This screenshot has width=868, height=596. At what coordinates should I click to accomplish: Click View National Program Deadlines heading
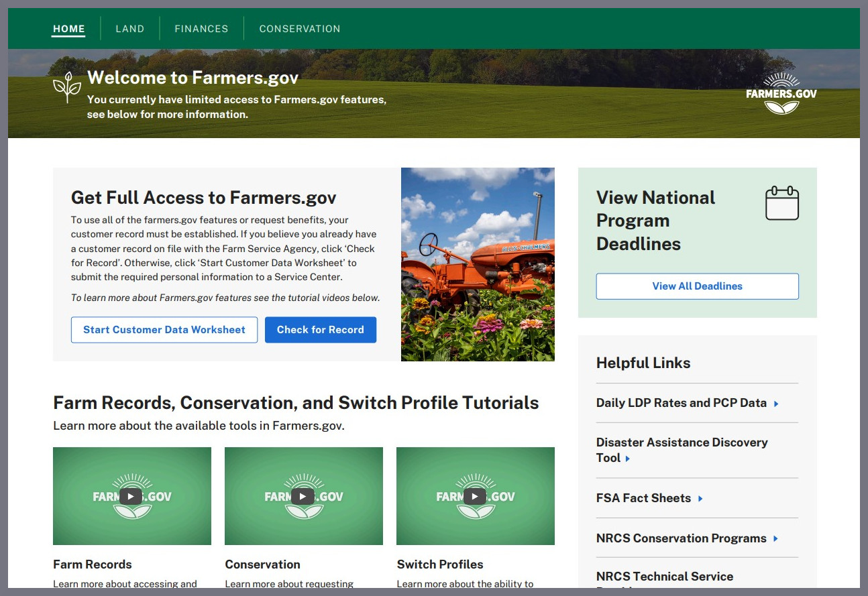(656, 221)
